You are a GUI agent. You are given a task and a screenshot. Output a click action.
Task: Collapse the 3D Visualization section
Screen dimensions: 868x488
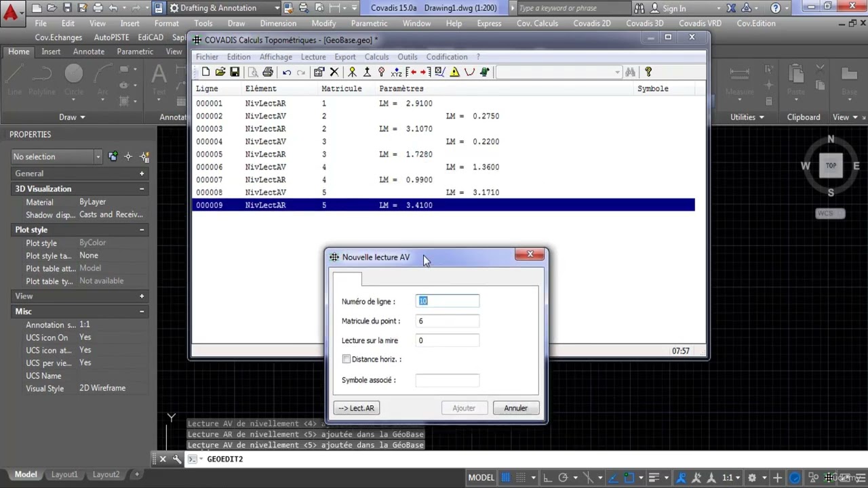tap(142, 189)
